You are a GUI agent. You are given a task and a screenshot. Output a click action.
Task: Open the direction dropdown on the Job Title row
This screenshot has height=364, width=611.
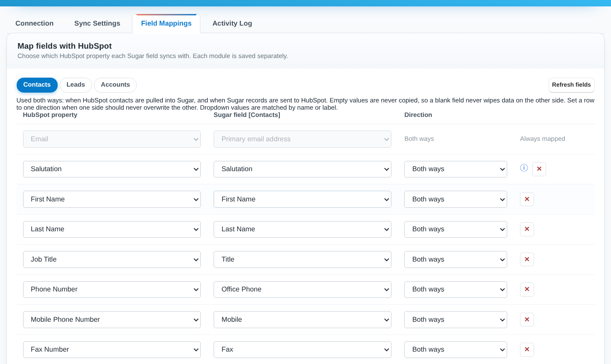pyautogui.click(x=455, y=259)
